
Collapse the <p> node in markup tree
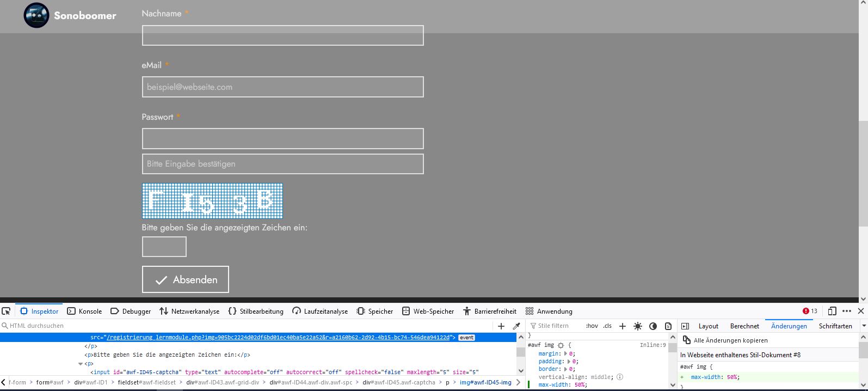pyautogui.click(x=81, y=364)
